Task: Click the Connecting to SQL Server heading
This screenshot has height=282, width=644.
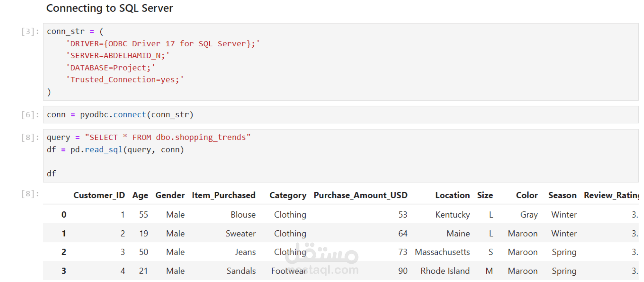Action: click(x=109, y=8)
